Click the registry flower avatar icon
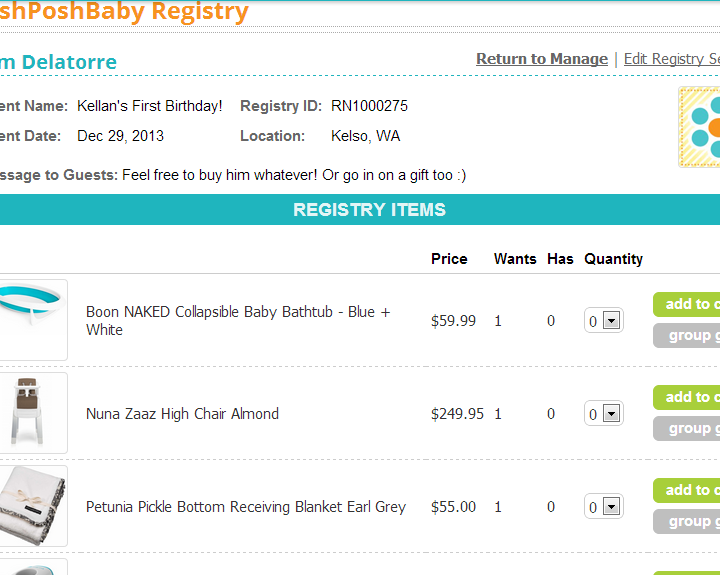The image size is (720, 575). pyautogui.click(x=699, y=127)
